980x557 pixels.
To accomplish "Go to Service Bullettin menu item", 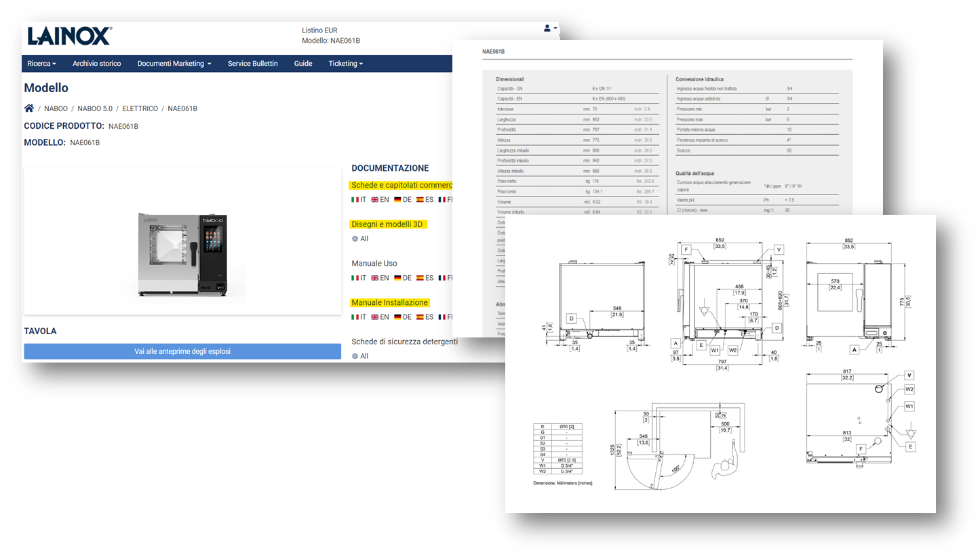I will coord(252,64).
